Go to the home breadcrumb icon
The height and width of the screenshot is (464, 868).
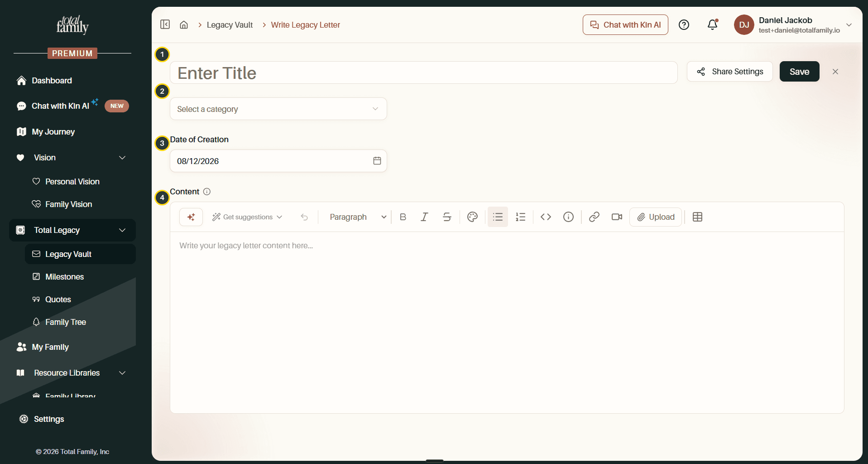(184, 25)
